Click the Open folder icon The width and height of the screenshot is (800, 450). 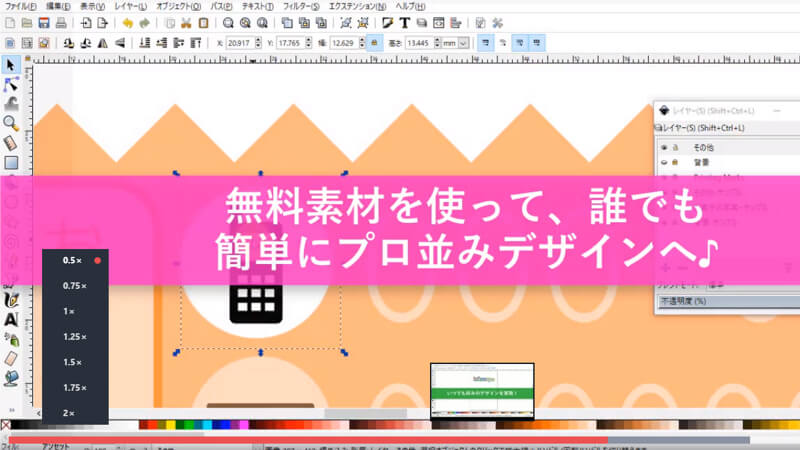tap(27, 23)
